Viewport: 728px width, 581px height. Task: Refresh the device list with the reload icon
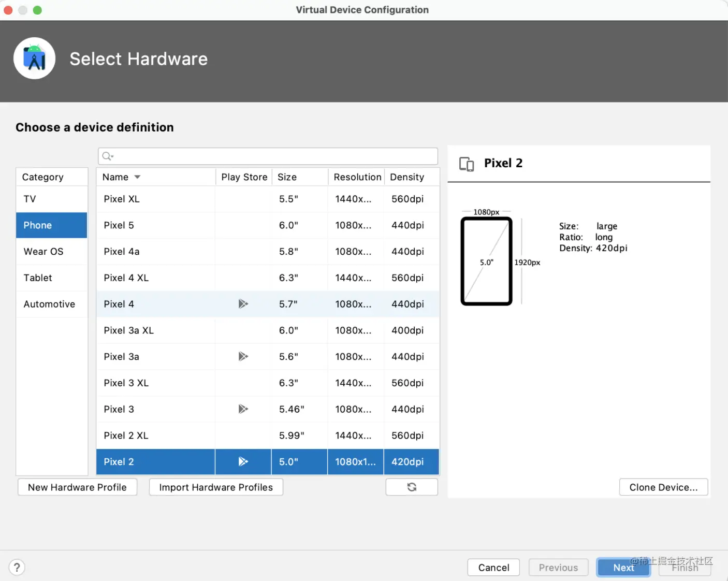pos(412,487)
